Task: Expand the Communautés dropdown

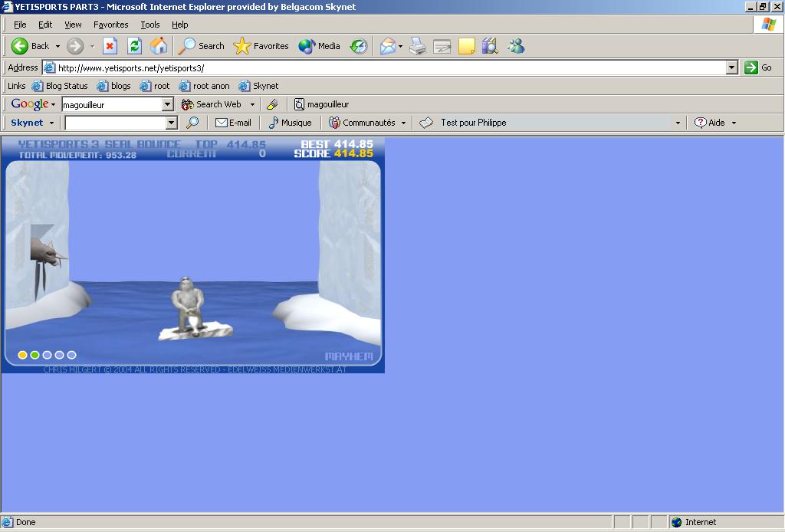Action: point(403,123)
